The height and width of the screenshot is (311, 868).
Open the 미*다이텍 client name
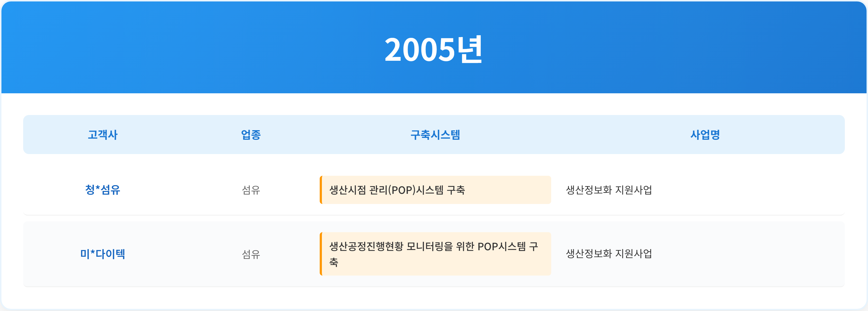[102, 254]
